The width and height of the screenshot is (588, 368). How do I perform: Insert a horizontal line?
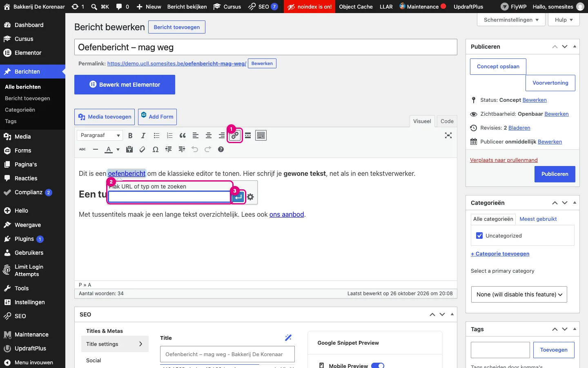[x=96, y=150]
